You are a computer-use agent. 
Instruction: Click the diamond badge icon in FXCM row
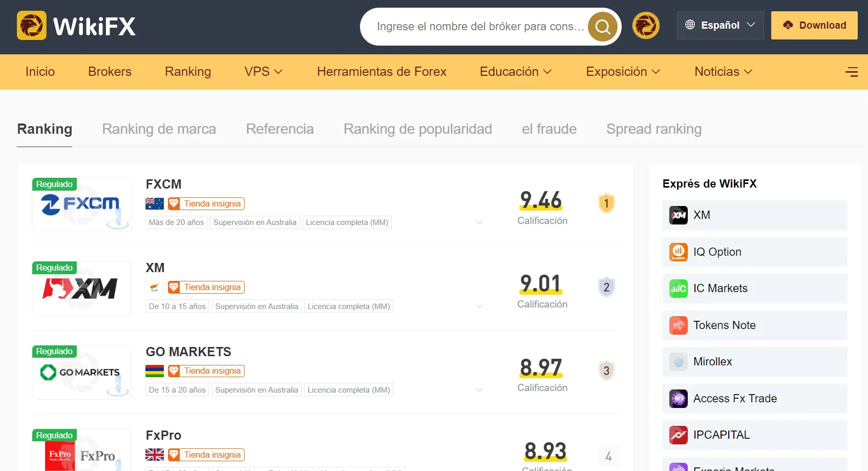(x=174, y=203)
